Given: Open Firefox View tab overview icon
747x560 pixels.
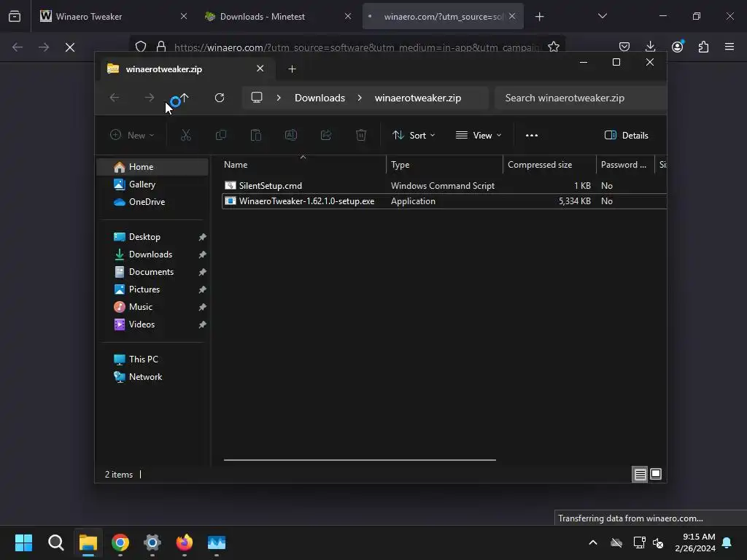Looking at the screenshot, I should (15, 16).
